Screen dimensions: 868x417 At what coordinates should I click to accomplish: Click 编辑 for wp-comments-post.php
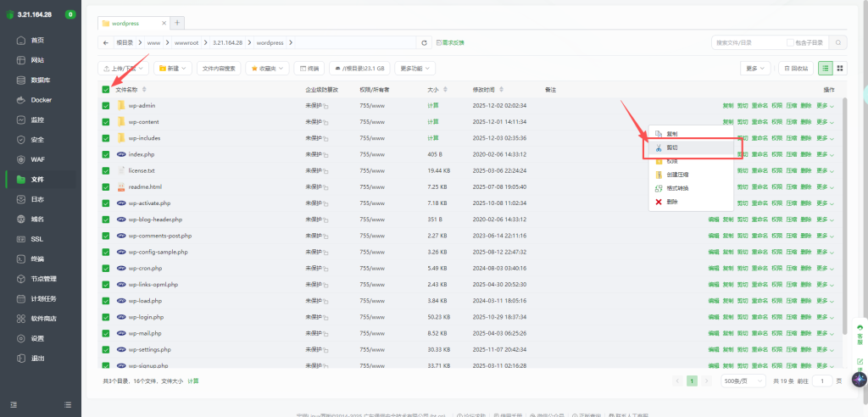click(x=713, y=236)
